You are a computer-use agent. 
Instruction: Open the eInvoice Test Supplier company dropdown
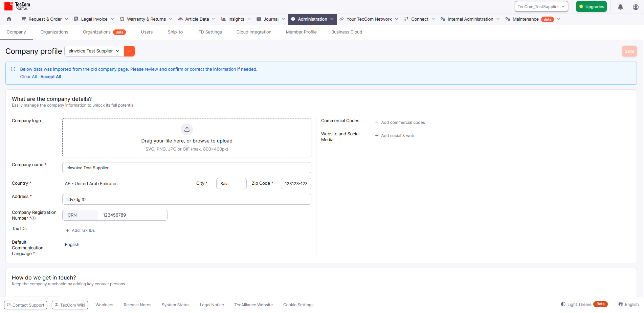click(94, 51)
